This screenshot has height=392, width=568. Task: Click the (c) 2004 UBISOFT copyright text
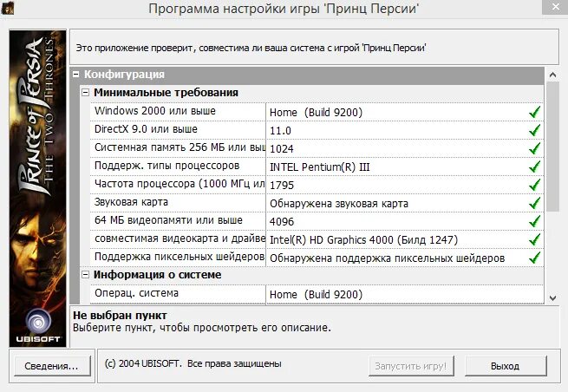[x=193, y=363]
